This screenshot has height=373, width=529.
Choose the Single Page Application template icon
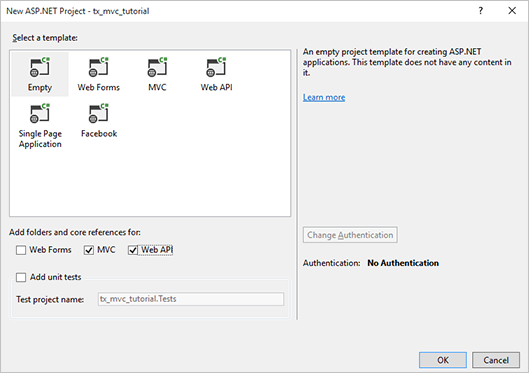coord(40,113)
